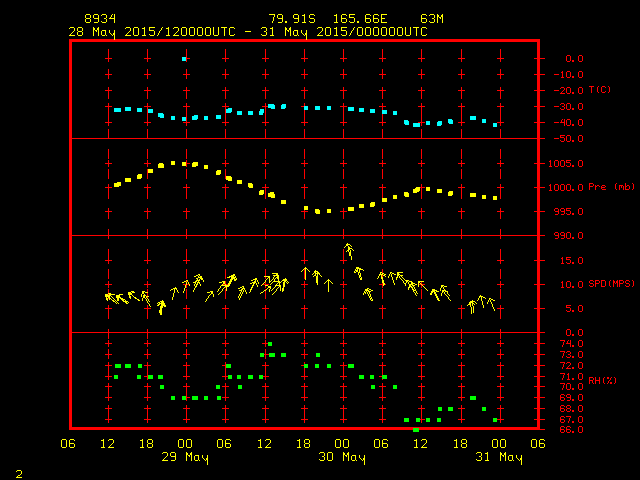Click the 00 hour label above 29 May
640x480 pixels.
coord(185,444)
